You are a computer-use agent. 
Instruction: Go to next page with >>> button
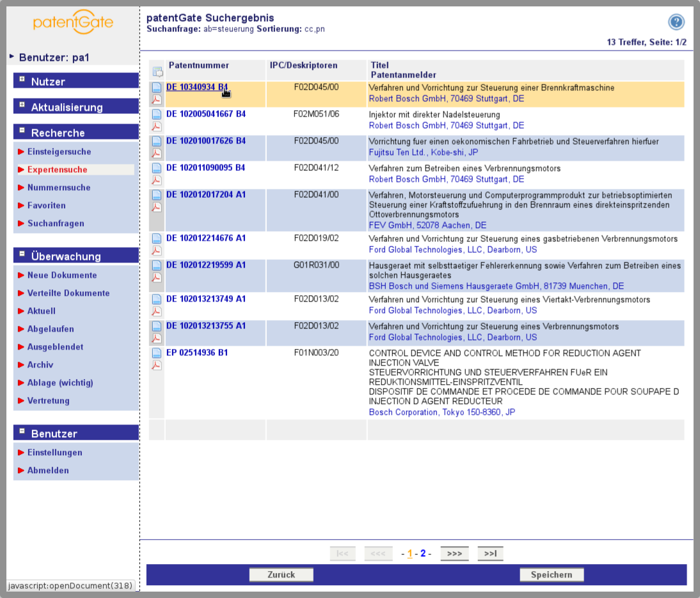click(454, 553)
